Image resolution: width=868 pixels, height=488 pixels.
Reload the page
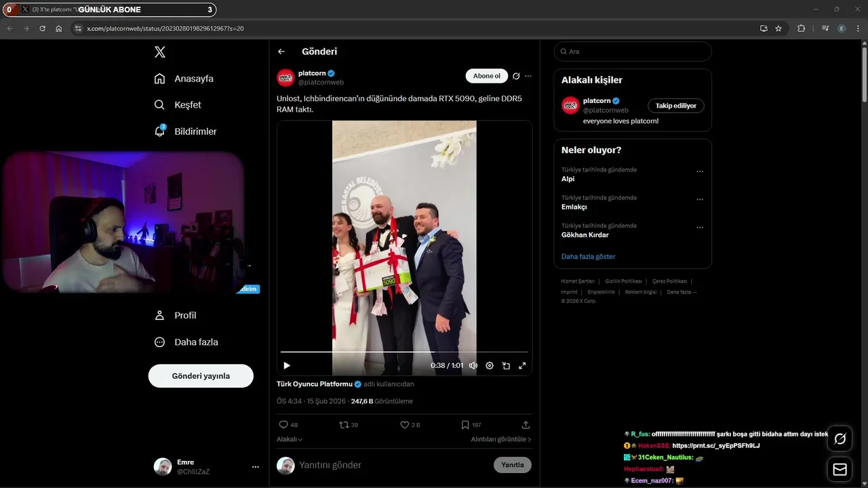point(43,28)
